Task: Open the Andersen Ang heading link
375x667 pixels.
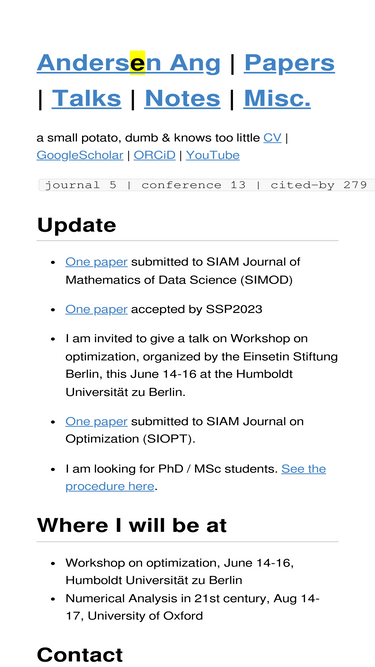Action: tap(128, 63)
